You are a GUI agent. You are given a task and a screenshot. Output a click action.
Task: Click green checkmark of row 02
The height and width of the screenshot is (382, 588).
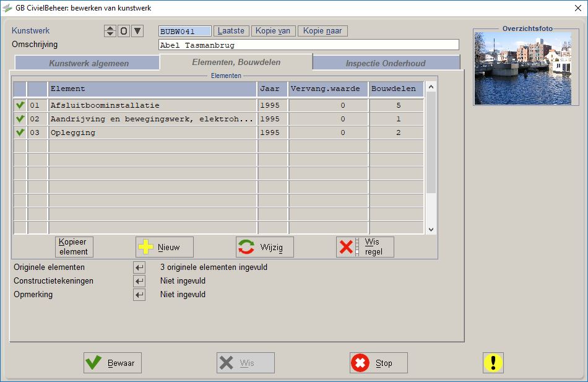(20, 119)
